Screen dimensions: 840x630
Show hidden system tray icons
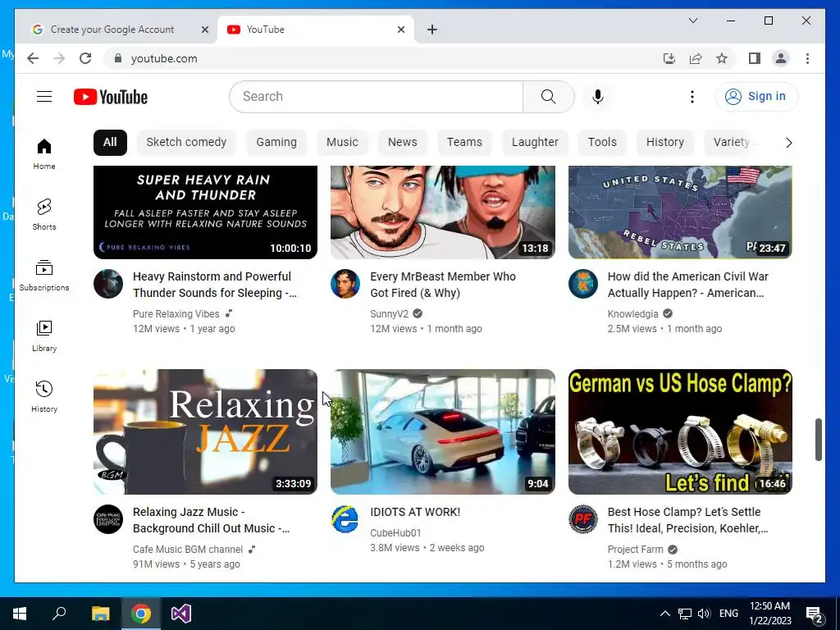664,614
